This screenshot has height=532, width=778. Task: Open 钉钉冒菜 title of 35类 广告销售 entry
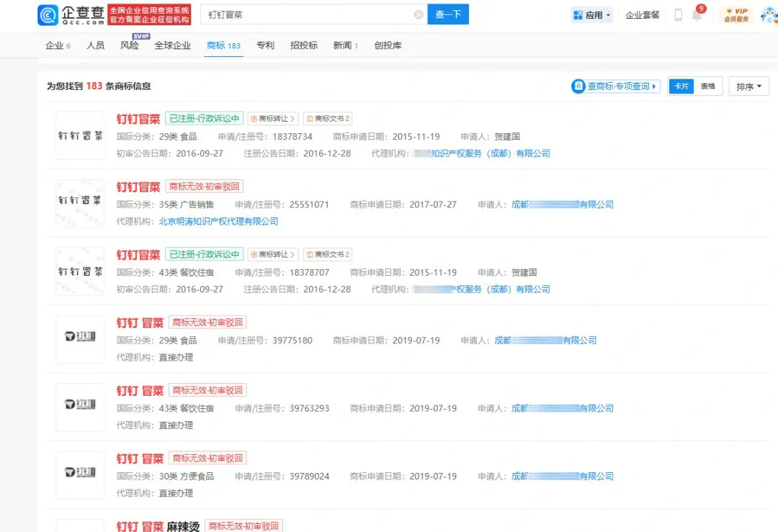click(138, 187)
